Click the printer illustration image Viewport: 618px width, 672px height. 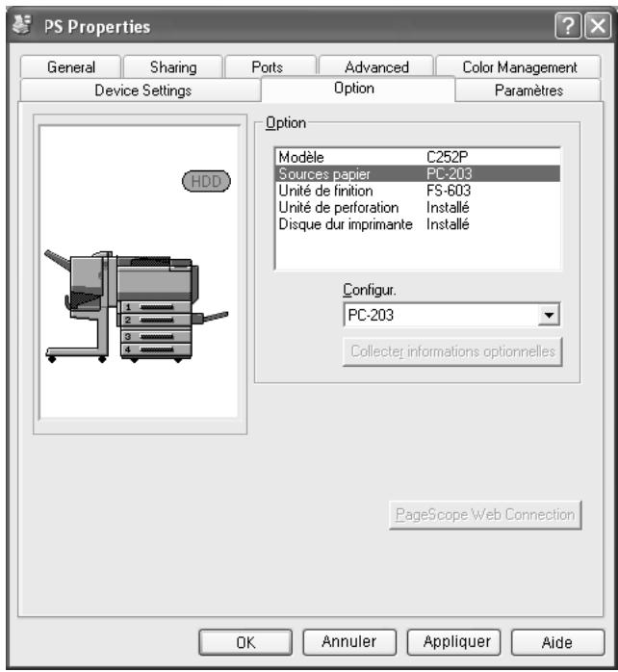137,306
